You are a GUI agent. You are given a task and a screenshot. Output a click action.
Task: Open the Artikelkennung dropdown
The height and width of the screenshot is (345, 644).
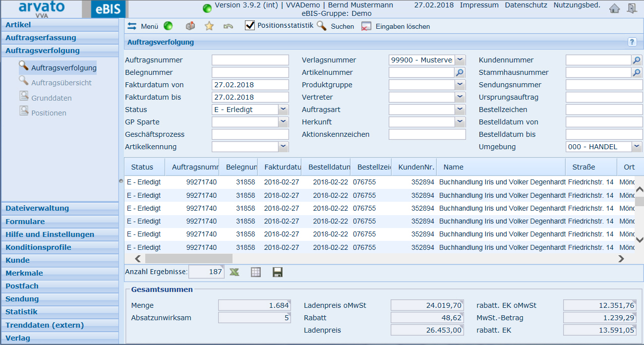point(283,147)
